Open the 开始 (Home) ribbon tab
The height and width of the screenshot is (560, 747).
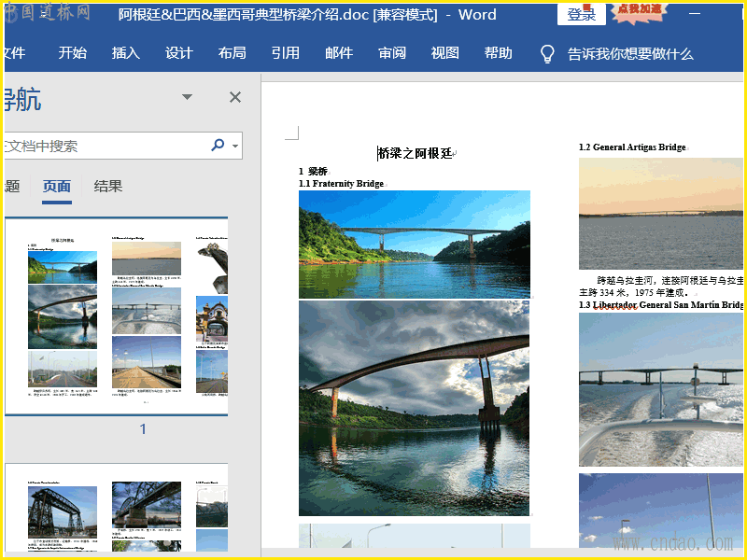tap(73, 53)
